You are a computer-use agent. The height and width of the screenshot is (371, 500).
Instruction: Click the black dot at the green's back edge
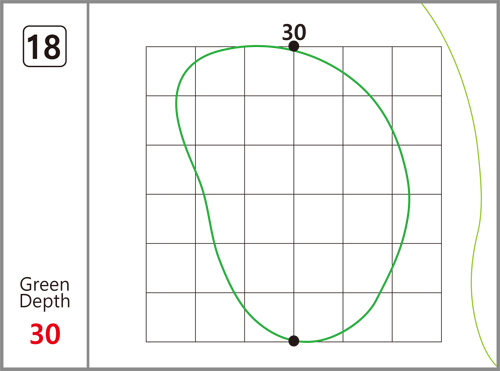coord(294,46)
